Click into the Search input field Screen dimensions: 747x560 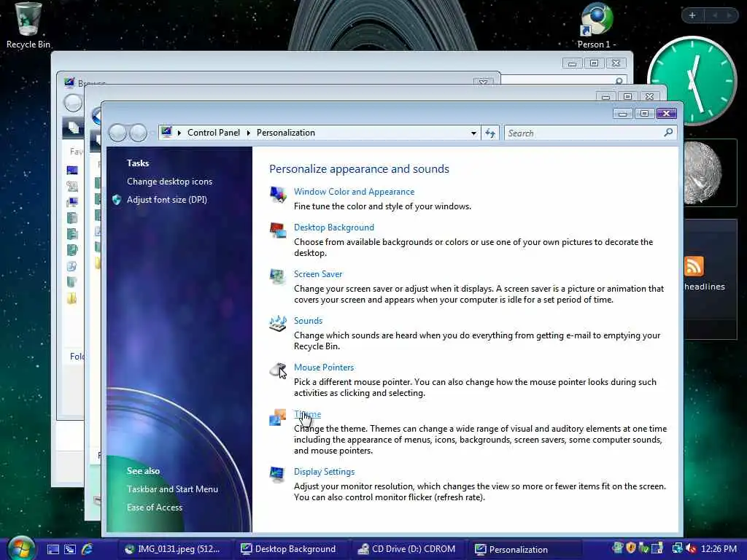[x=585, y=133]
